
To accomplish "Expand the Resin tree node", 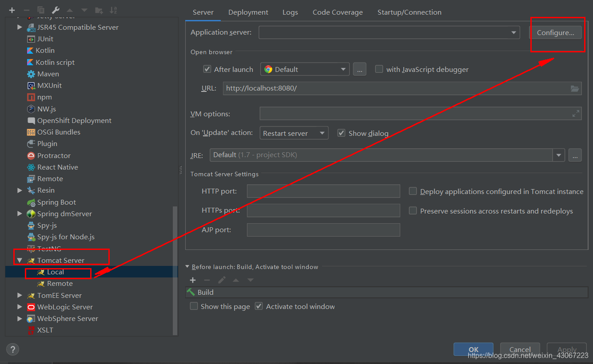I will click(x=20, y=190).
